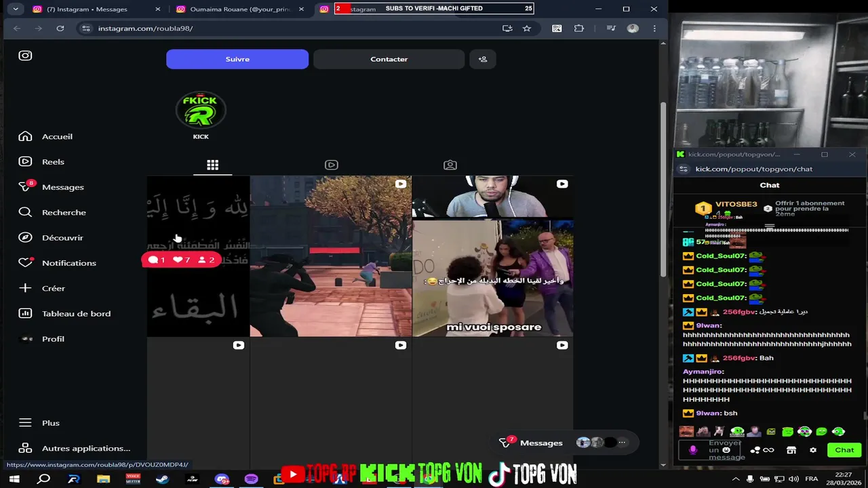Screen dimensions: 868x488
Task: Open Messages from the left sidebar
Action: 52,187
